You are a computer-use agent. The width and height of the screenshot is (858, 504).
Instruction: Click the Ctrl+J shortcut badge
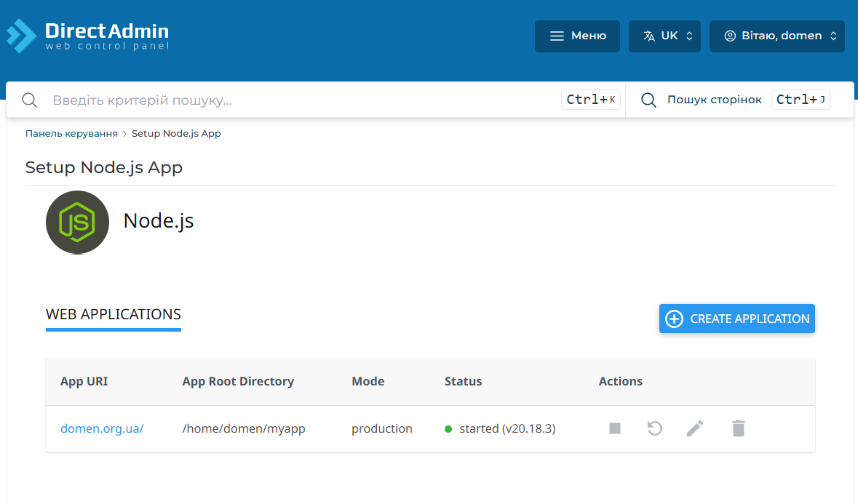(801, 100)
